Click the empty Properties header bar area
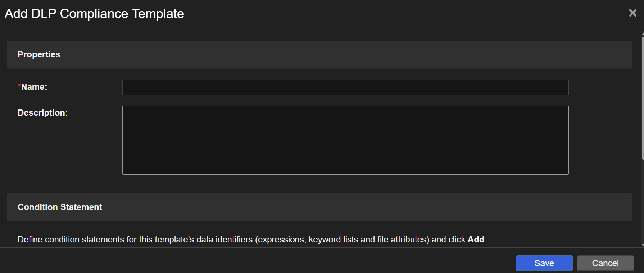This screenshot has width=644, height=273. click(x=324, y=54)
